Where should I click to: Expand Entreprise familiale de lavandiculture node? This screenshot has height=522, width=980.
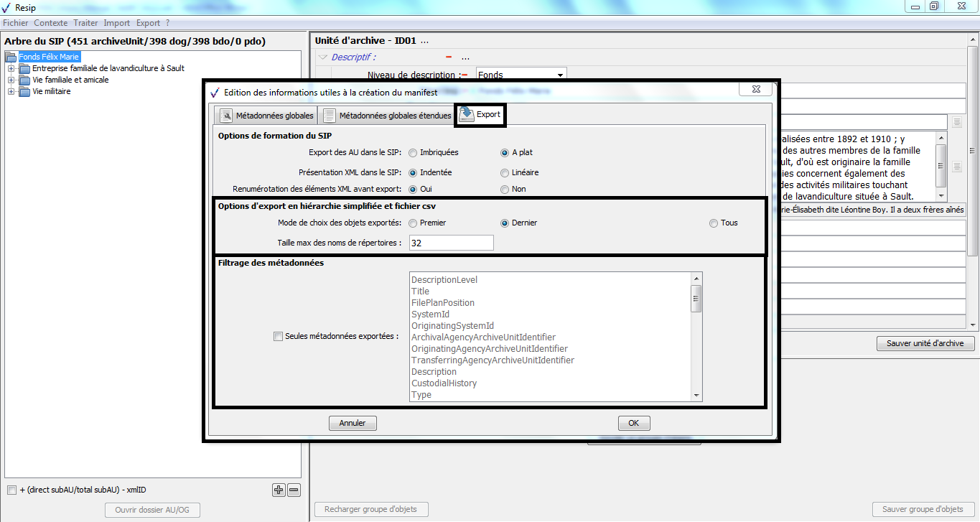coord(11,68)
